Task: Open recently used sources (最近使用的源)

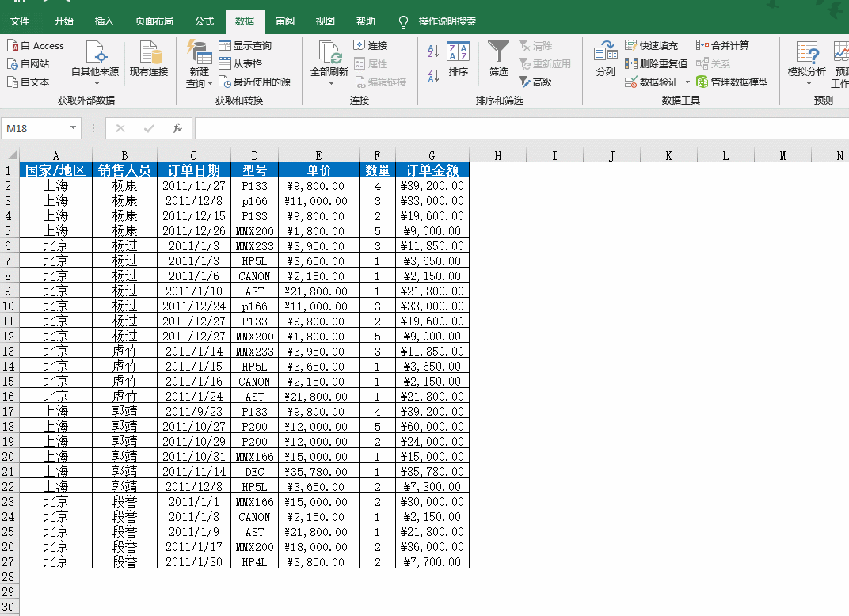Action: click(x=254, y=82)
